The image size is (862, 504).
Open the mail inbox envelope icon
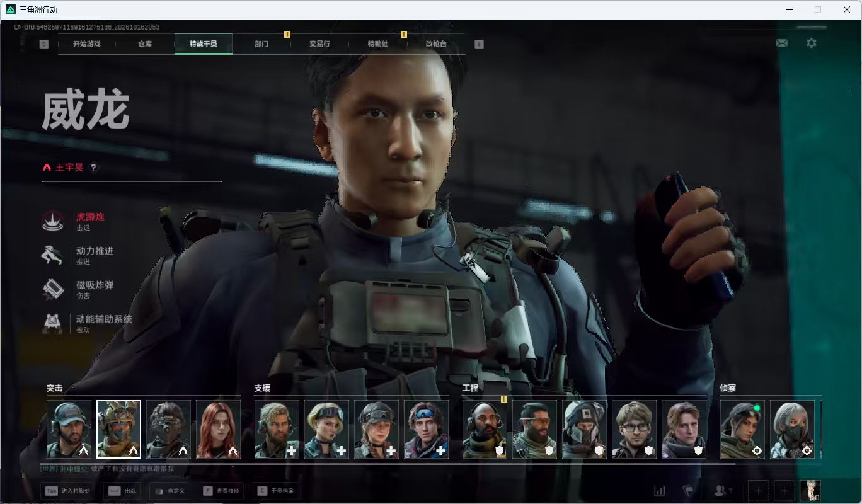(782, 43)
